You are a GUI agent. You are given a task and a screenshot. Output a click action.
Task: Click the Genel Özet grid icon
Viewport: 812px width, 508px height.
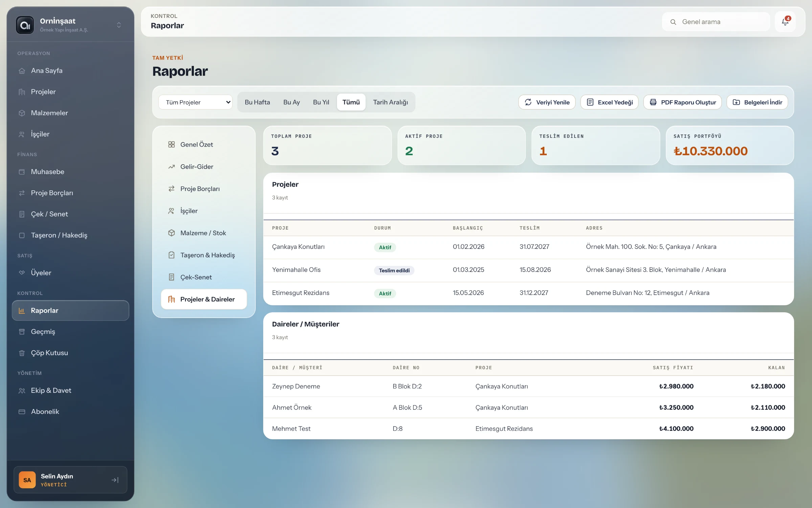tap(172, 145)
